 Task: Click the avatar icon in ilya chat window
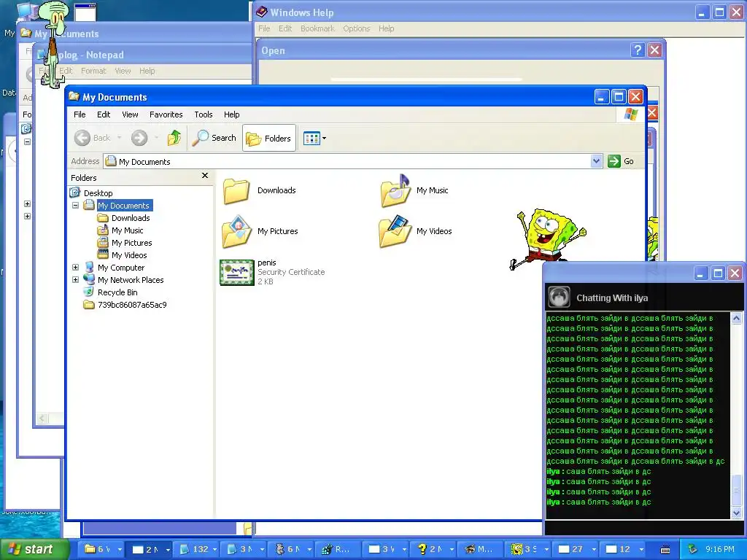point(558,297)
